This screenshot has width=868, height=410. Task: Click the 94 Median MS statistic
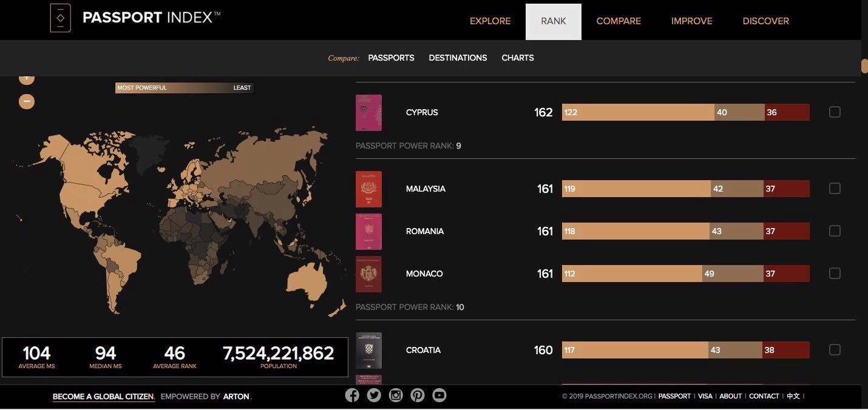pyautogui.click(x=106, y=357)
